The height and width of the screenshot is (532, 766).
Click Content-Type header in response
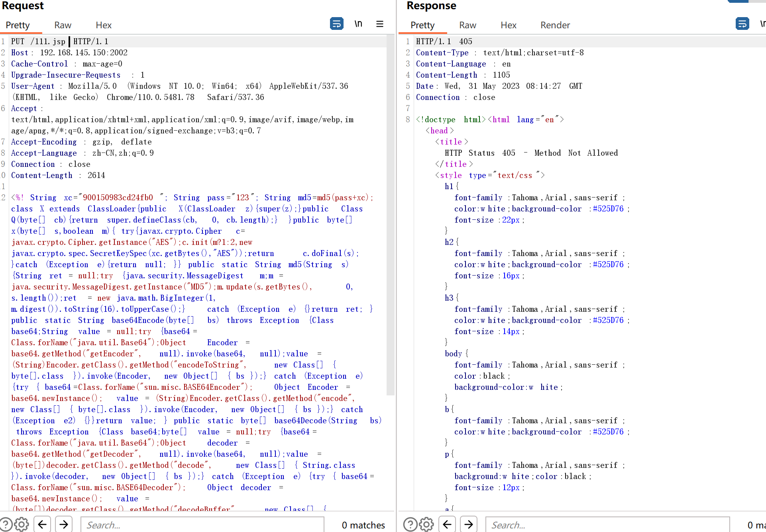pyautogui.click(x=500, y=53)
